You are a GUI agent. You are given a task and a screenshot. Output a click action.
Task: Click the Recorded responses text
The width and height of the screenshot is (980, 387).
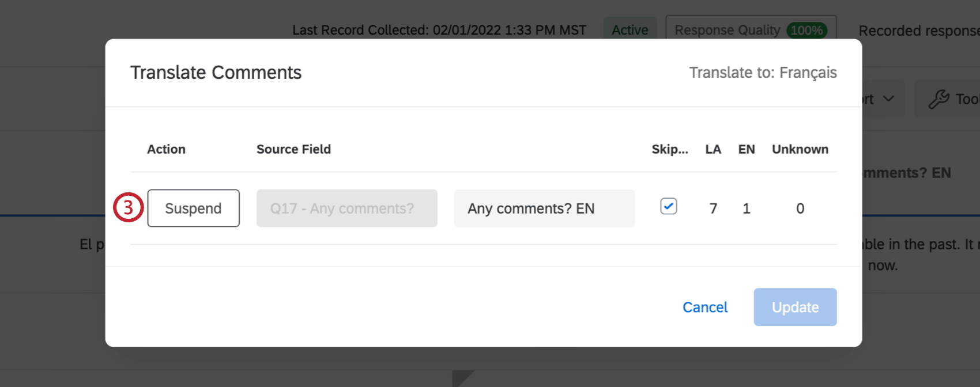918,31
